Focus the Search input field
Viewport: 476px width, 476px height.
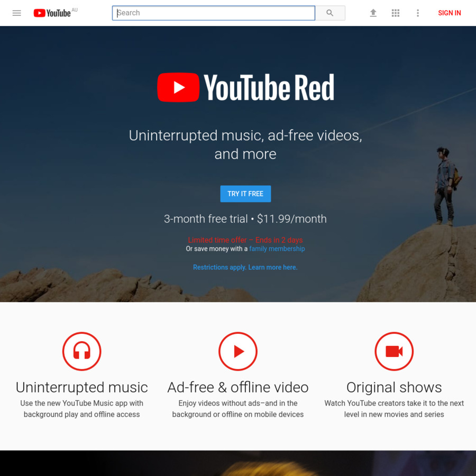(x=214, y=13)
